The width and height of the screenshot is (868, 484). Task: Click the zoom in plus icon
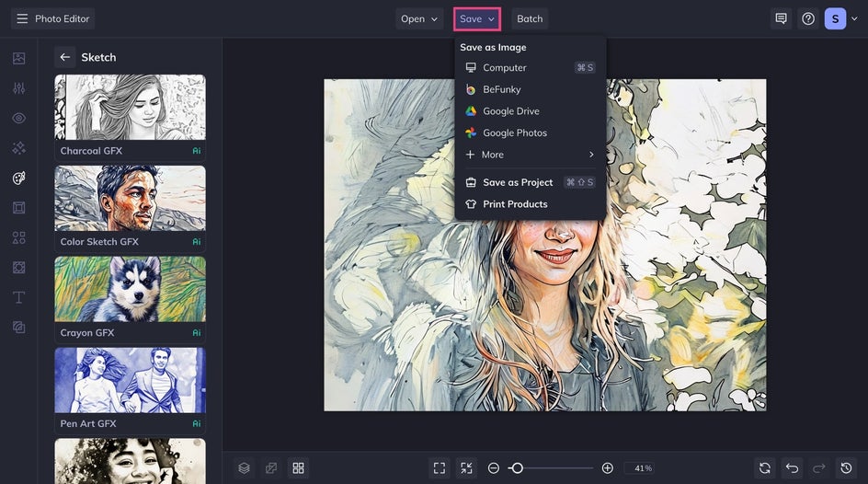tap(607, 468)
